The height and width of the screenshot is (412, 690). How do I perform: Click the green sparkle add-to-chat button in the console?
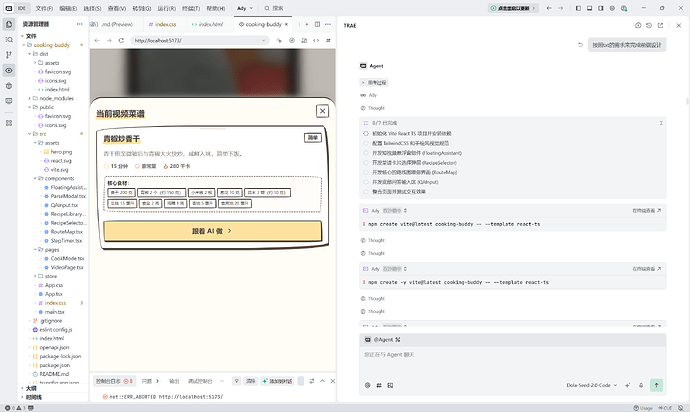click(277, 381)
